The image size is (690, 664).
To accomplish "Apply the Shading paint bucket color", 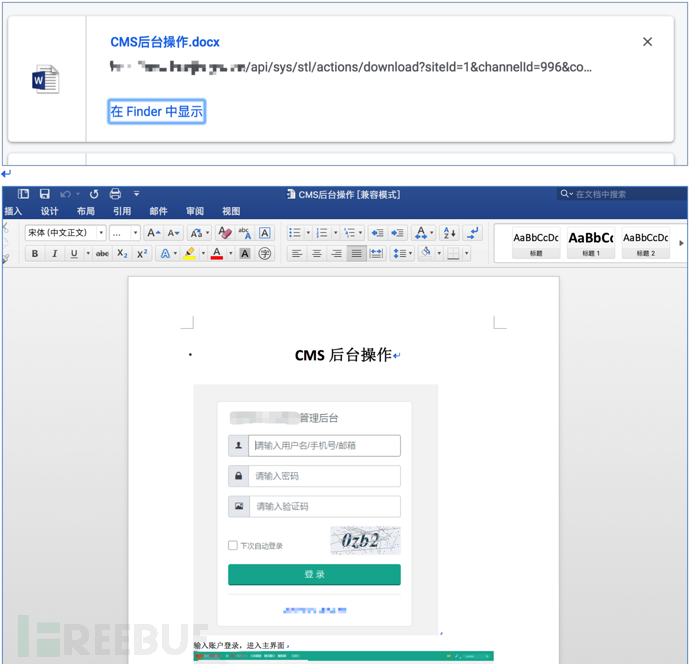I will (x=426, y=253).
